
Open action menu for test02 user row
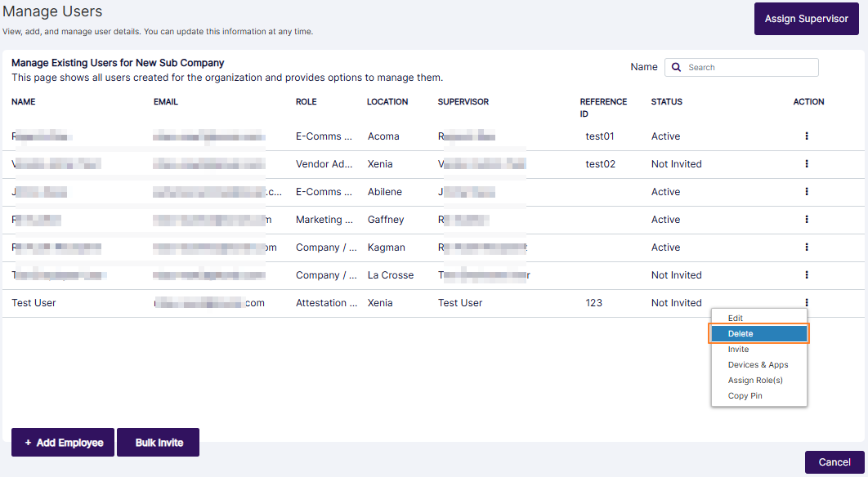pos(806,164)
